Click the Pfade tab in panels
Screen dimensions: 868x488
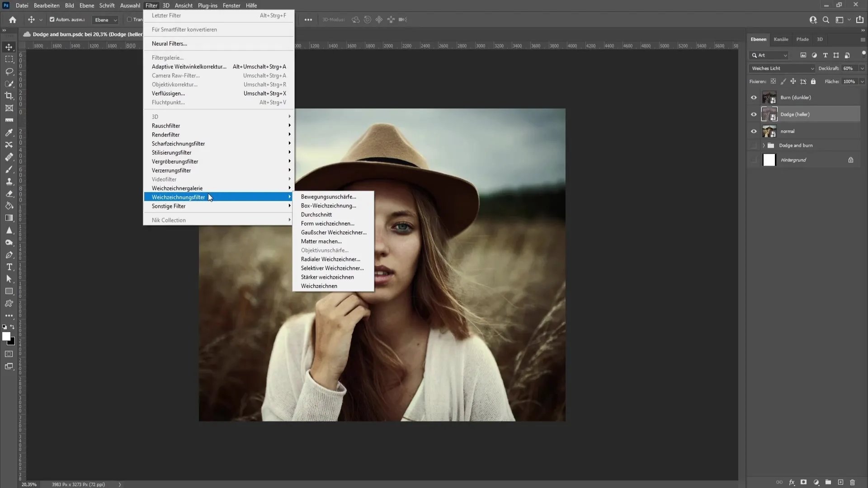coord(801,39)
